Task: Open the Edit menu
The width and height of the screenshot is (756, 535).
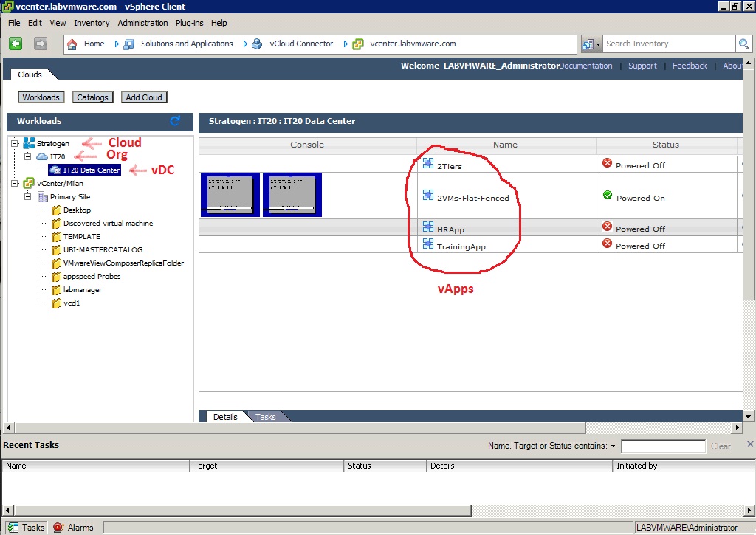Action: pyautogui.click(x=35, y=23)
